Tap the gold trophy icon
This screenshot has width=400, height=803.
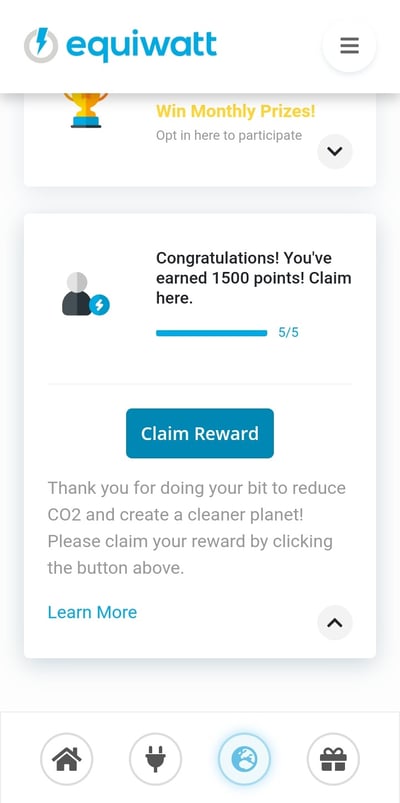(x=86, y=109)
